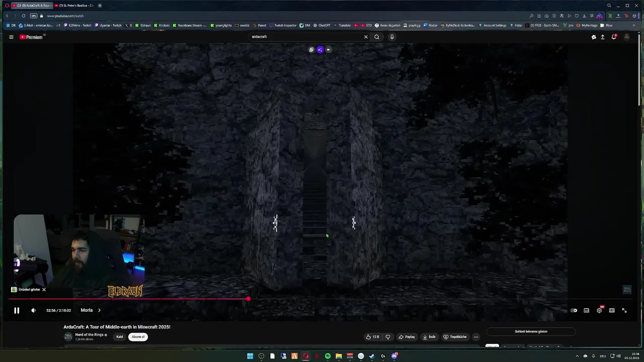Open the Nerd of the Rings channel link
Viewport: 644px width, 362px height.
tap(89, 335)
